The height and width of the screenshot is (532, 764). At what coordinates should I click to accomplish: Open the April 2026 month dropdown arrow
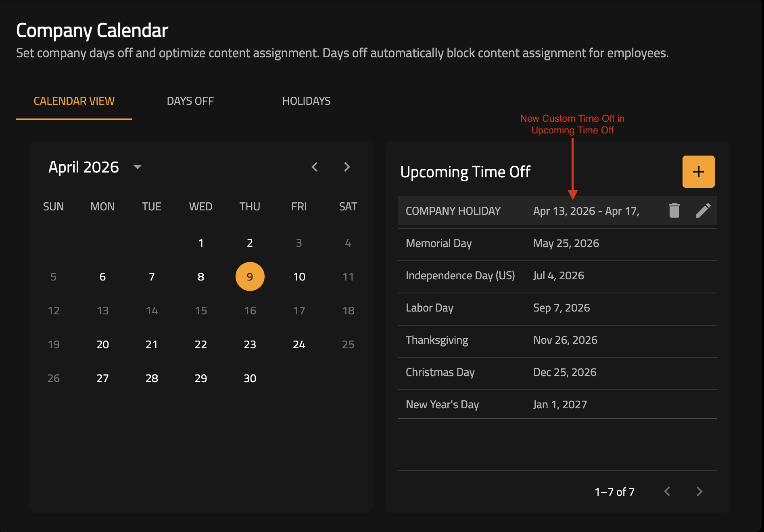point(138,167)
